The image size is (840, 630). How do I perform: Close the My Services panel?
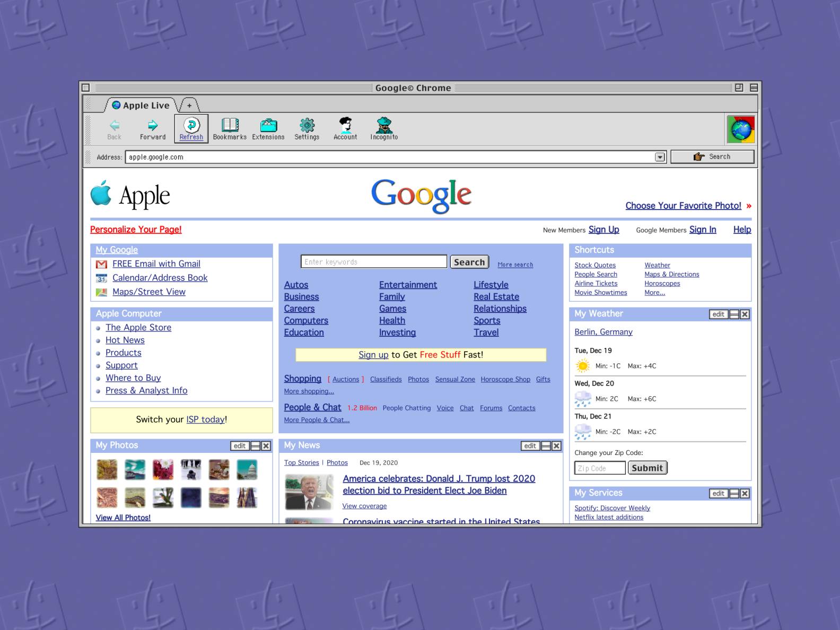click(745, 494)
